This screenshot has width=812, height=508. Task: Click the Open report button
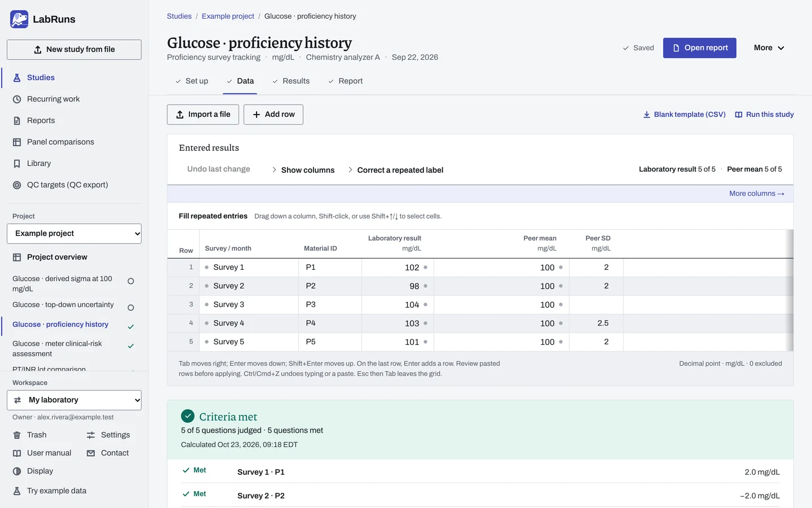point(700,48)
